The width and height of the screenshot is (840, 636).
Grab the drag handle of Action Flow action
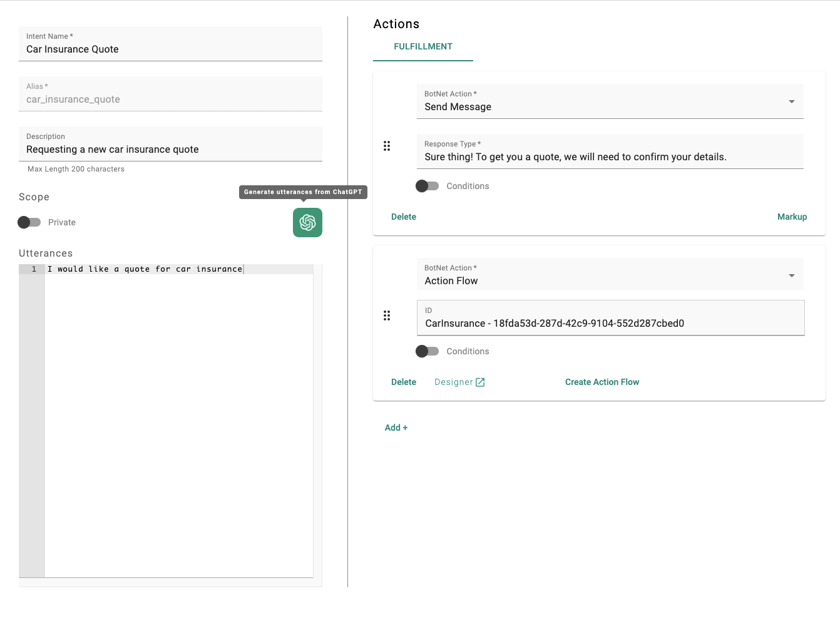click(x=387, y=315)
